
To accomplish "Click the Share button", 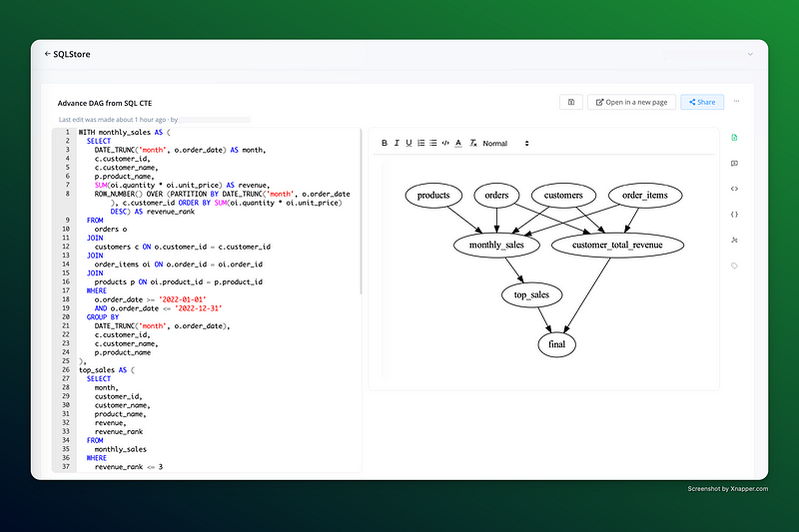I will click(x=702, y=102).
